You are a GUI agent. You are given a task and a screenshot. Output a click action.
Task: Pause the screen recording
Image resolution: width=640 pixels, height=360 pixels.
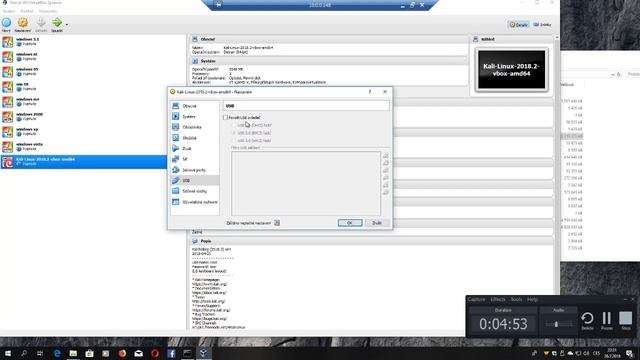pos(607,321)
